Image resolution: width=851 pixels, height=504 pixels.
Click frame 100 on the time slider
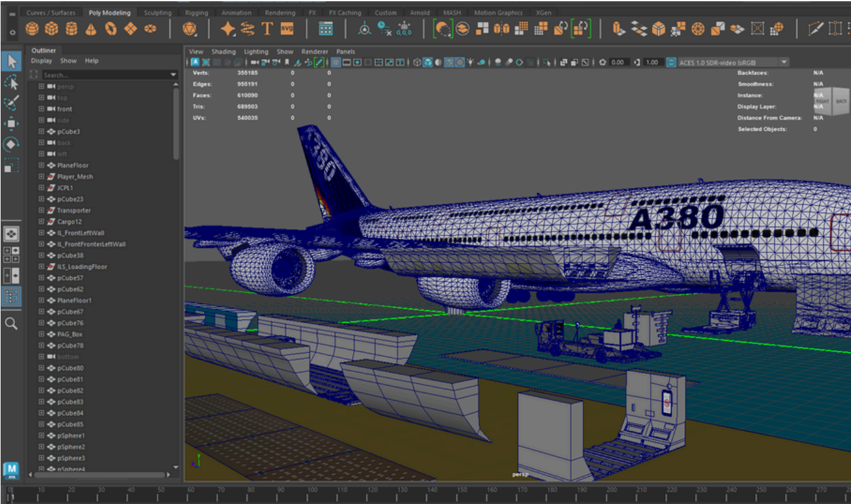[x=312, y=492]
